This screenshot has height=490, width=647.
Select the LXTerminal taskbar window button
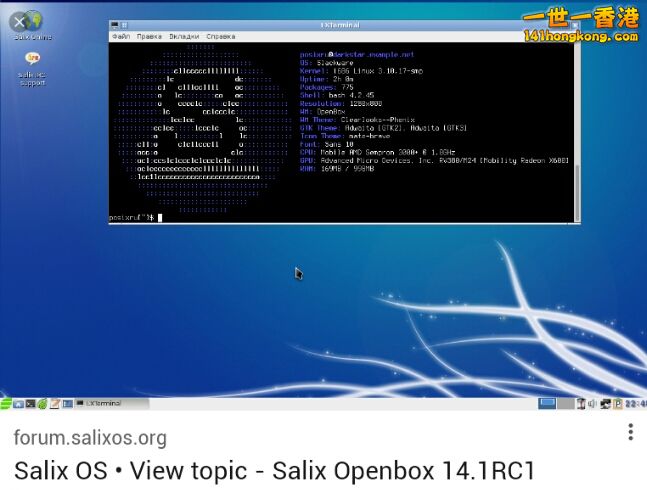pyautogui.click(x=111, y=403)
